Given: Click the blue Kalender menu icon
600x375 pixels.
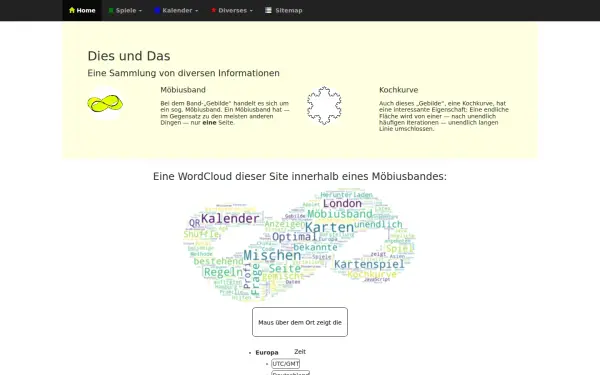Looking at the screenshot, I should 157,10.
